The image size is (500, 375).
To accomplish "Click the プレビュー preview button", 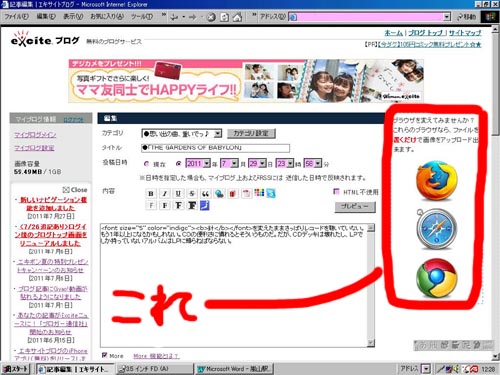I will [x=355, y=207].
